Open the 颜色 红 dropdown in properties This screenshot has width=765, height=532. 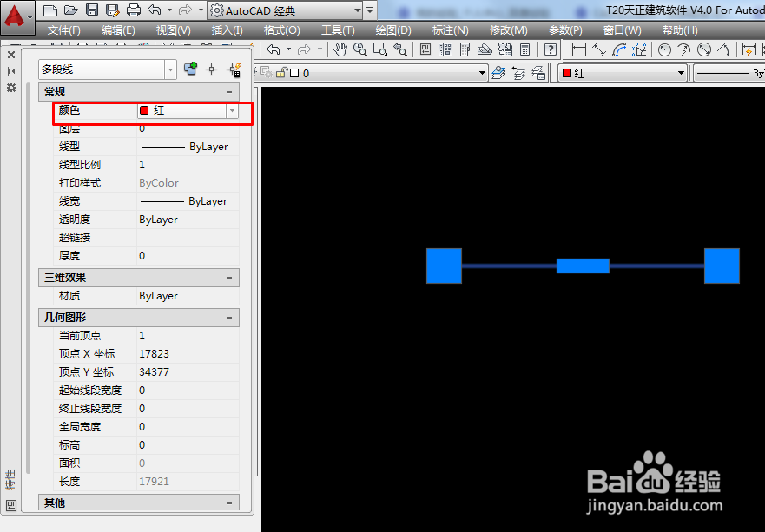pyautogui.click(x=232, y=111)
